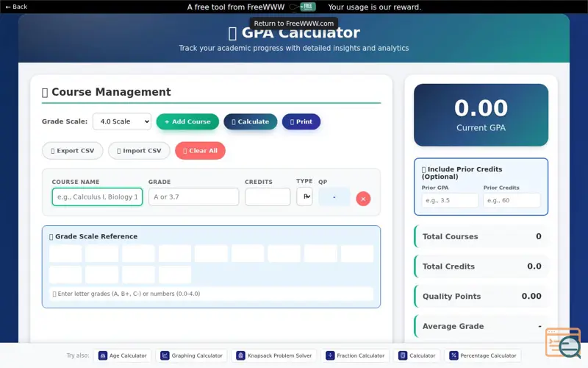The height and width of the screenshot is (368, 588).
Task: Clear all courses
Action: click(200, 151)
